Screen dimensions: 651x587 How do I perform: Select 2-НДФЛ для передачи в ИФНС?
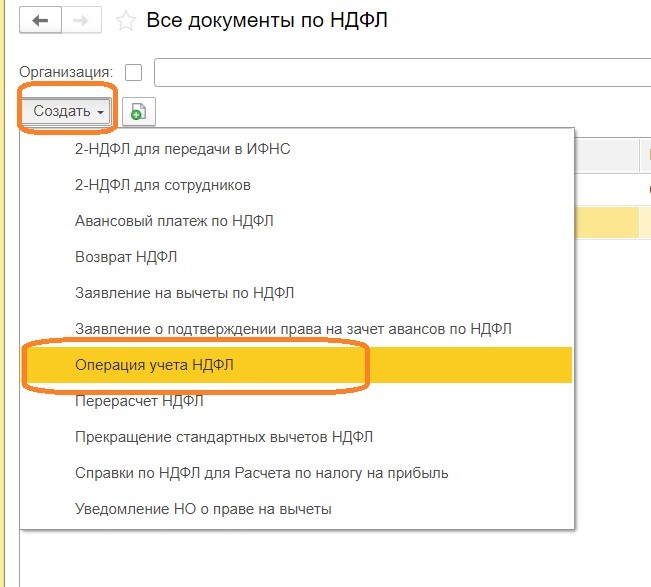click(x=297, y=149)
